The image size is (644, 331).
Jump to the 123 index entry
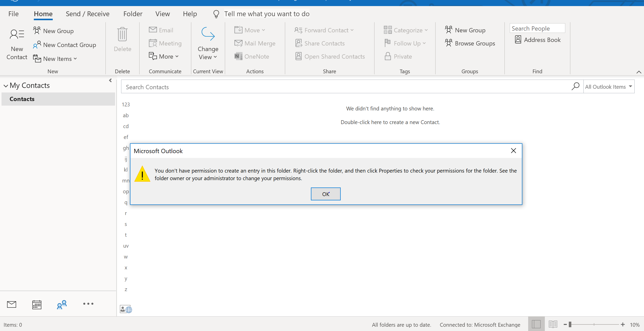(126, 104)
